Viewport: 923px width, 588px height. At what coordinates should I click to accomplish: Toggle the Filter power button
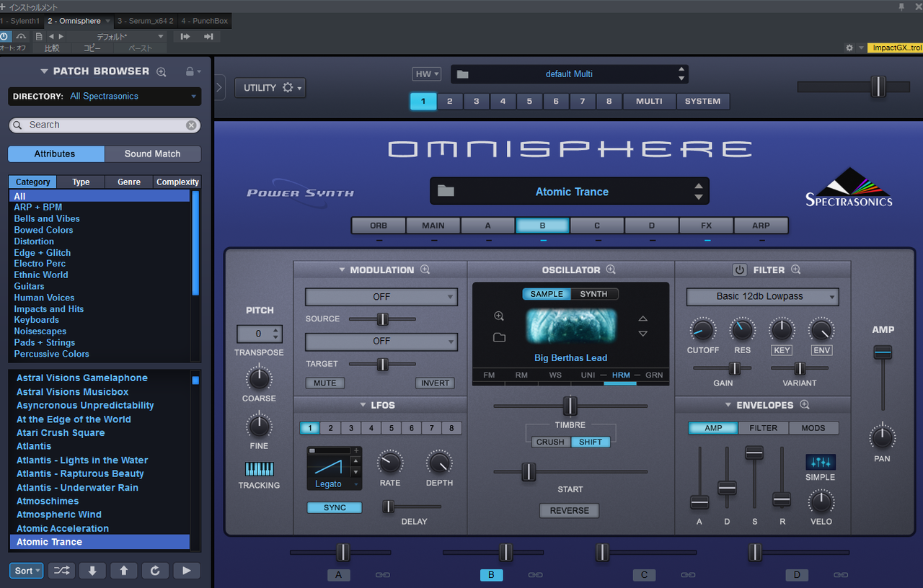point(740,270)
